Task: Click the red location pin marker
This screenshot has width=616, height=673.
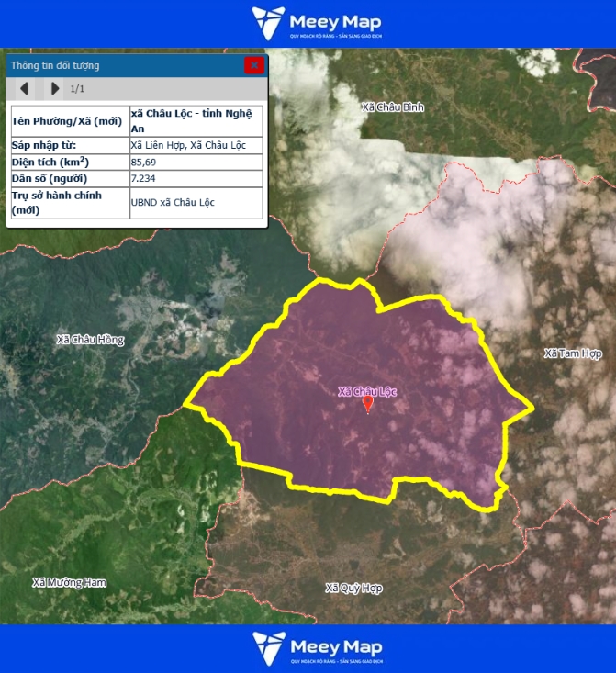Action: click(x=368, y=403)
